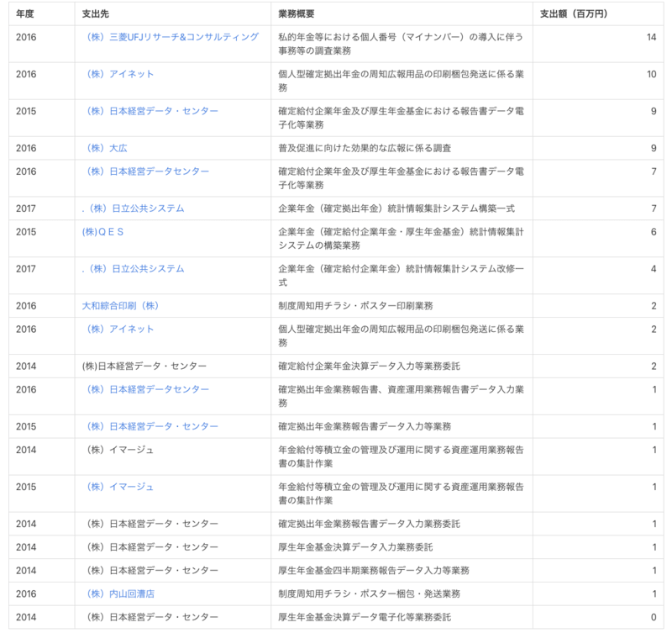
Task: Open the (株)QES link
Action: (x=102, y=231)
